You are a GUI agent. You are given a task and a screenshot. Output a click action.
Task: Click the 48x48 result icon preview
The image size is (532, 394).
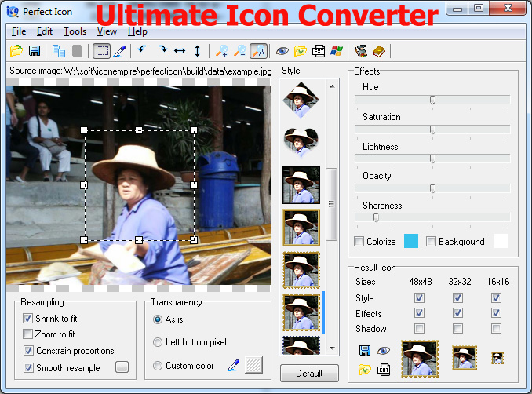[420, 359]
